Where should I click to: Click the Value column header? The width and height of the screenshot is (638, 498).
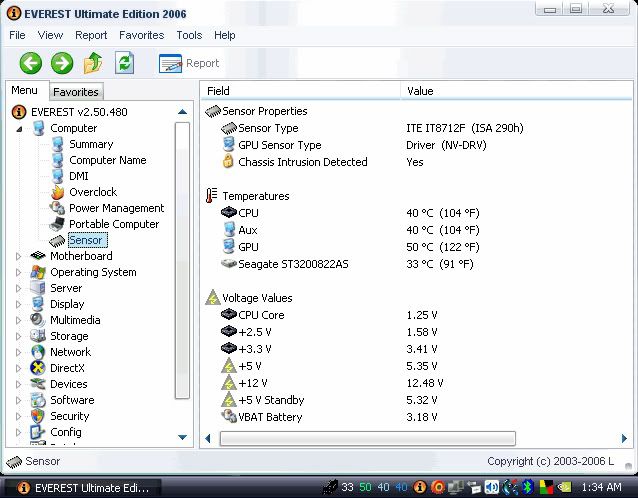(x=516, y=91)
